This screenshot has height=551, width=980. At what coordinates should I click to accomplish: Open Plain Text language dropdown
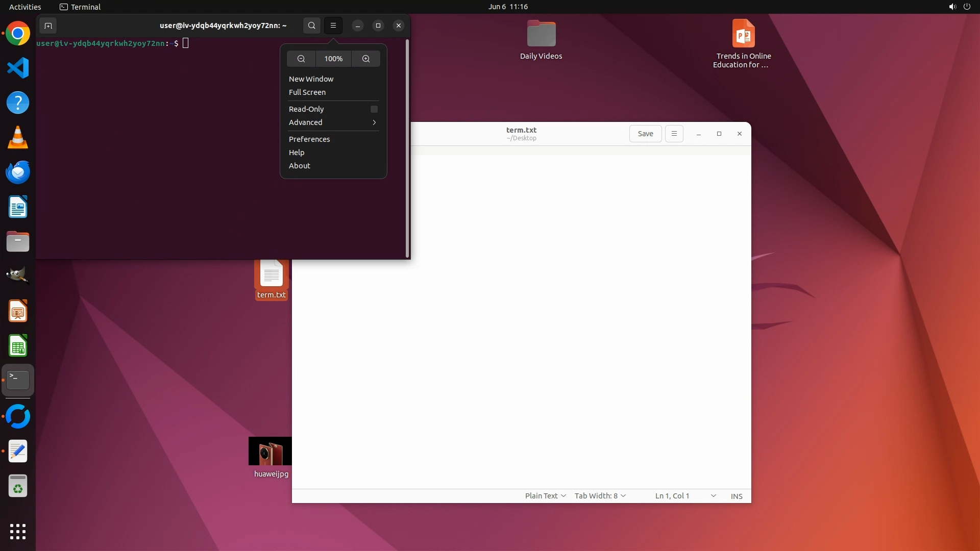(x=545, y=496)
